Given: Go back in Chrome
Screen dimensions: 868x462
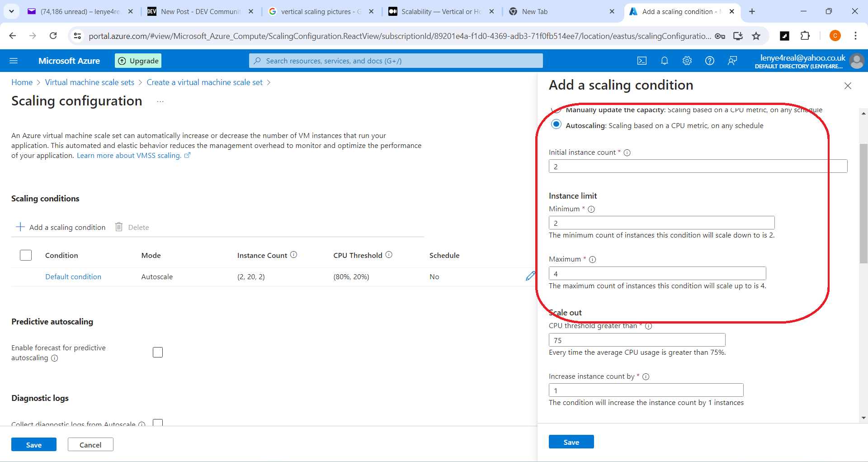Looking at the screenshot, I should coord(13,36).
